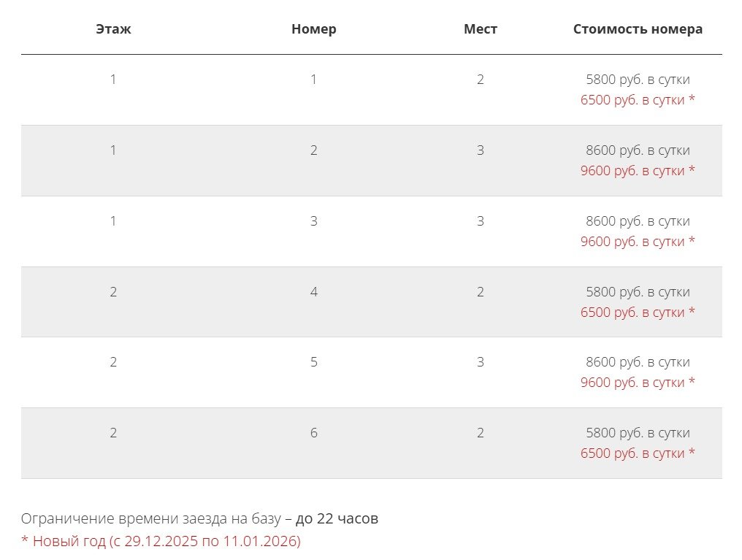The height and width of the screenshot is (560, 742).
Task: Click 5800 руб. price for room 6
Action: click(638, 433)
